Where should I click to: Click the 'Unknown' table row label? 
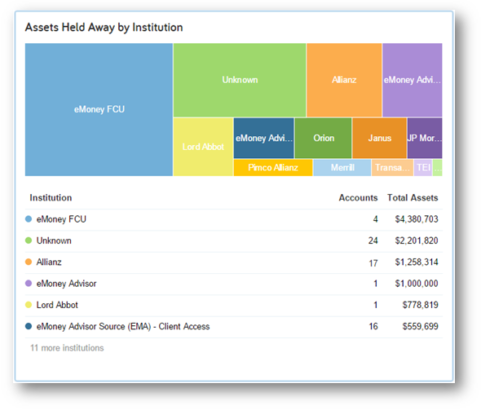pyautogui.click(x=54, y=240)
